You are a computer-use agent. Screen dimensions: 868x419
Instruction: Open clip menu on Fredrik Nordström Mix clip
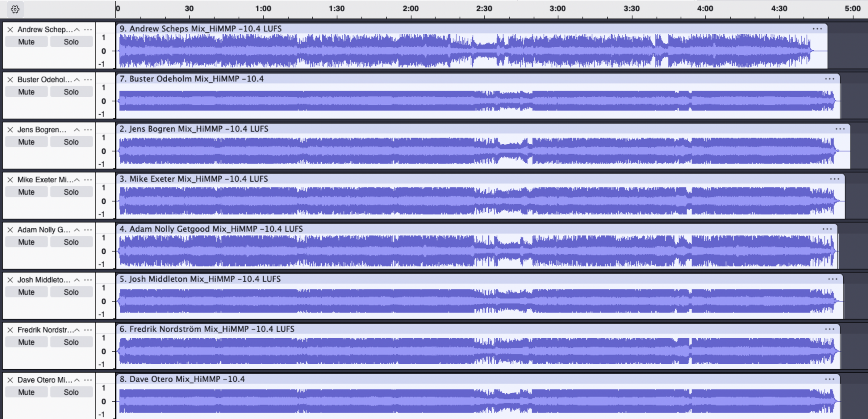830,329
